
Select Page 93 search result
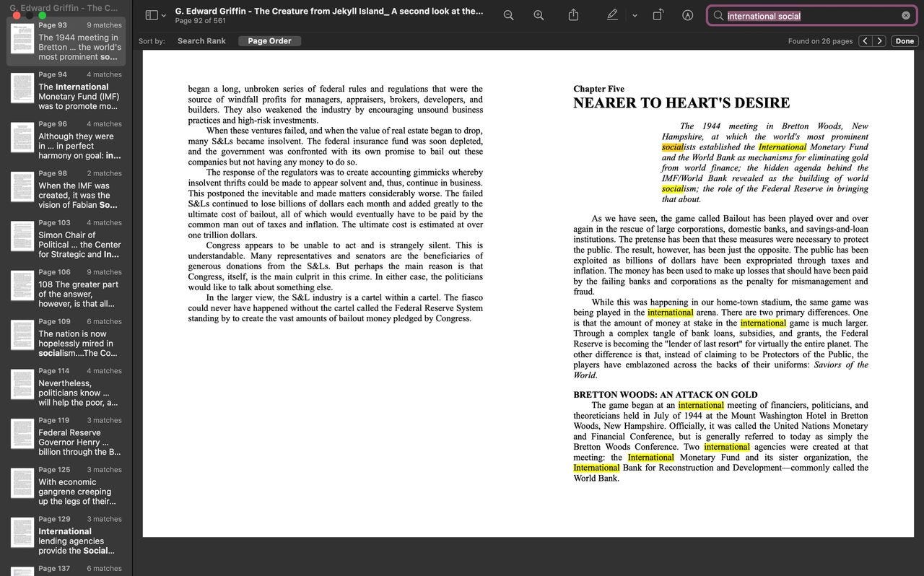click(66, 41)
